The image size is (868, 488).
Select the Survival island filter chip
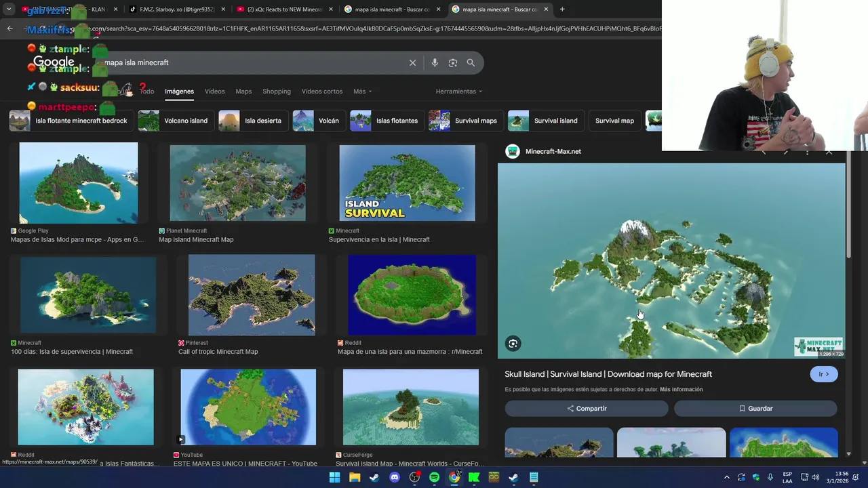(x=547, y=121)
